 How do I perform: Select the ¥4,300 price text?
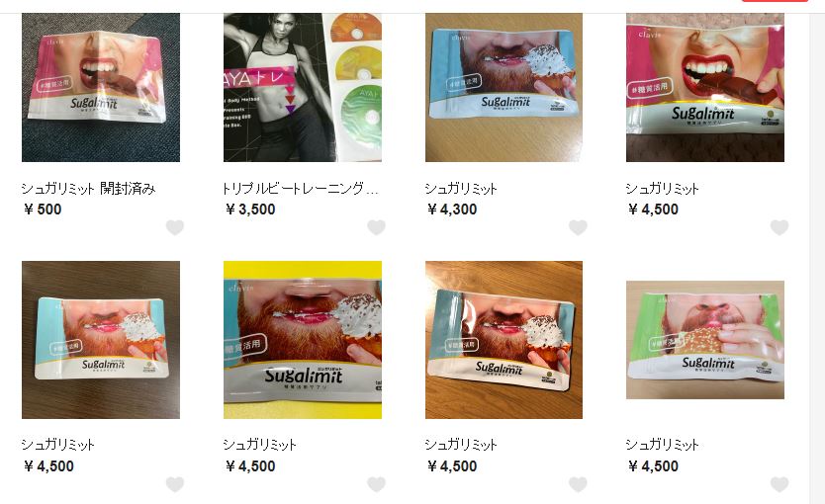(x=452, y=210)
